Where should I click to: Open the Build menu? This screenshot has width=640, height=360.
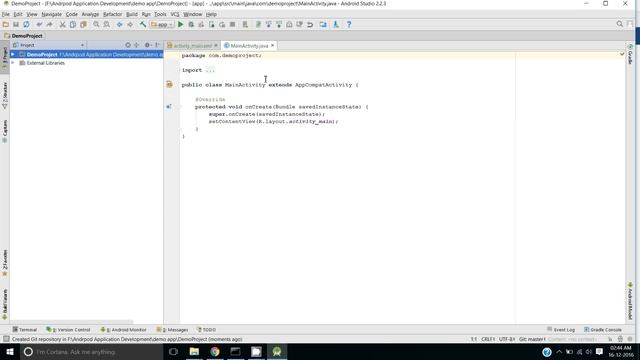[131, 14]
